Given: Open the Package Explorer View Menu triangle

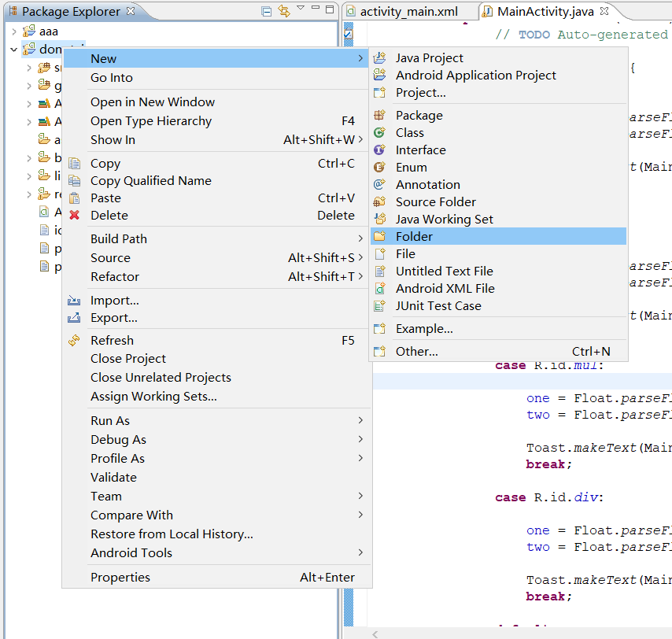Looking at the screenshot, I should pyautogui.click(x=301, y=8).
